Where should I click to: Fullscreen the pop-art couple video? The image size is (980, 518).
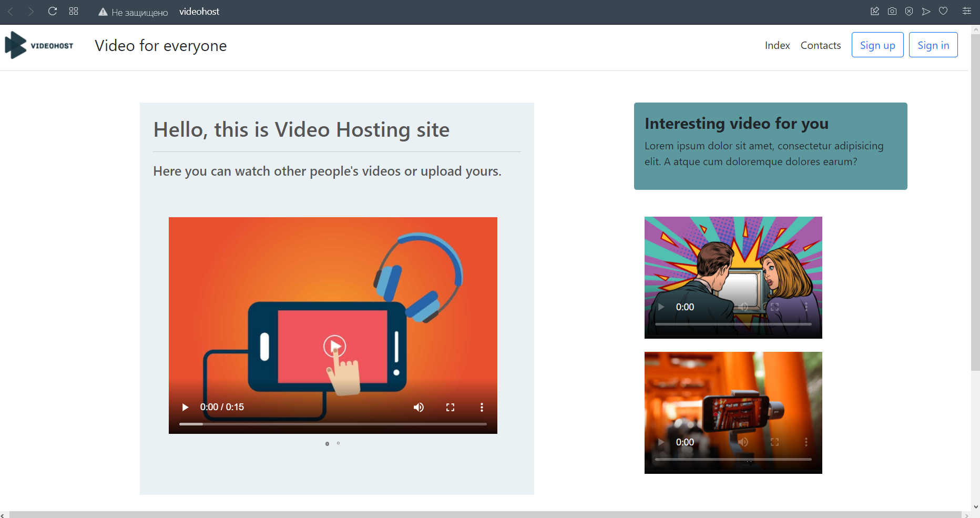click(774, 307)
